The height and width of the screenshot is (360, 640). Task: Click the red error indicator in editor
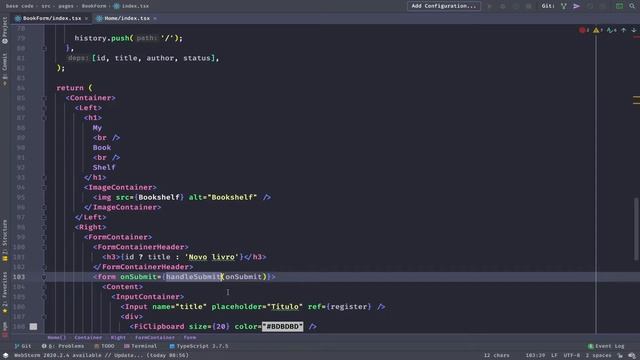(x=584, y=30)
